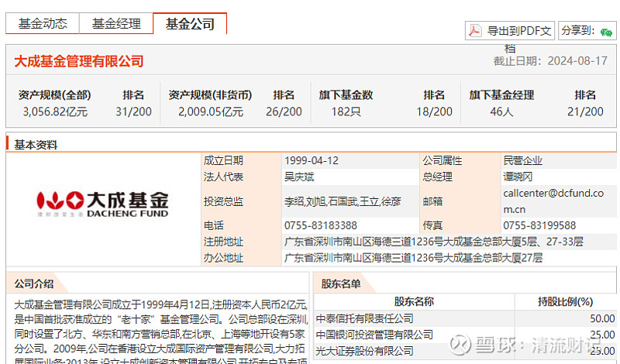Select the 基金公司 tab
Image resolution: width=620 pixels, height=364 pixels.
click(190, 24)
